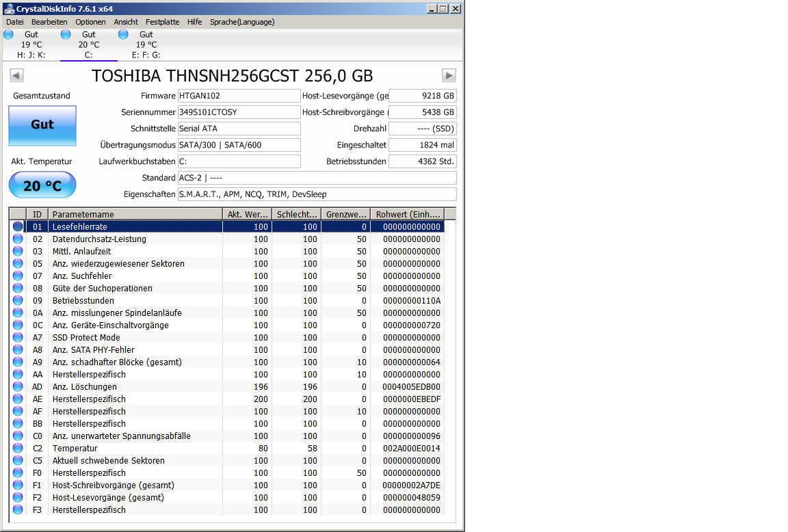Viewport: 788px width, 532px height.
Task: Select the E: F: G: disk status orb
Action: 123,34
